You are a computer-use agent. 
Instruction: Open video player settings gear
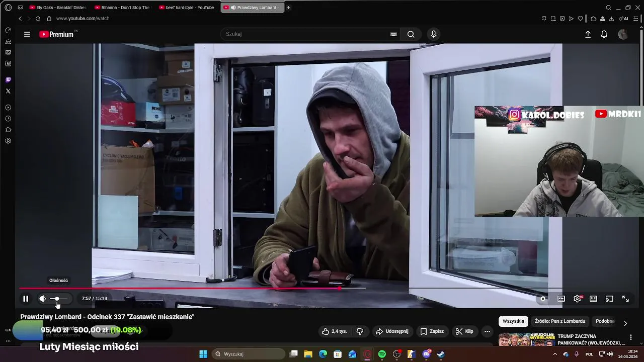click(577, 299)
